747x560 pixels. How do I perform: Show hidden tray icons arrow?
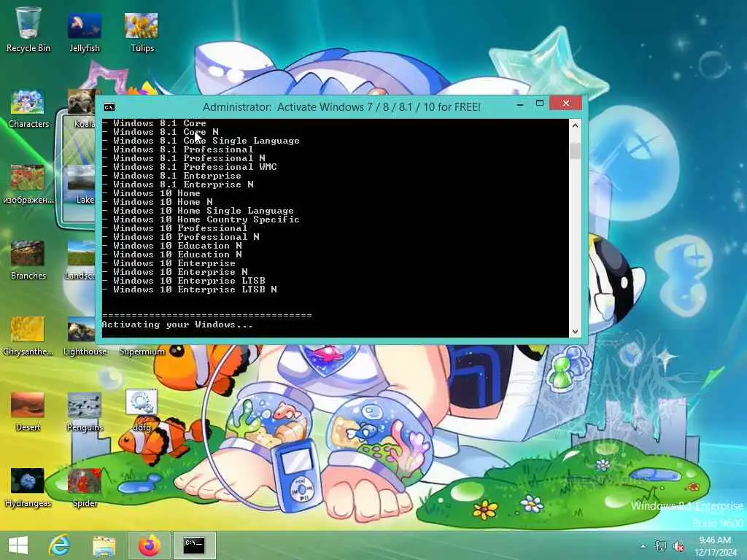tap(643, 546)
